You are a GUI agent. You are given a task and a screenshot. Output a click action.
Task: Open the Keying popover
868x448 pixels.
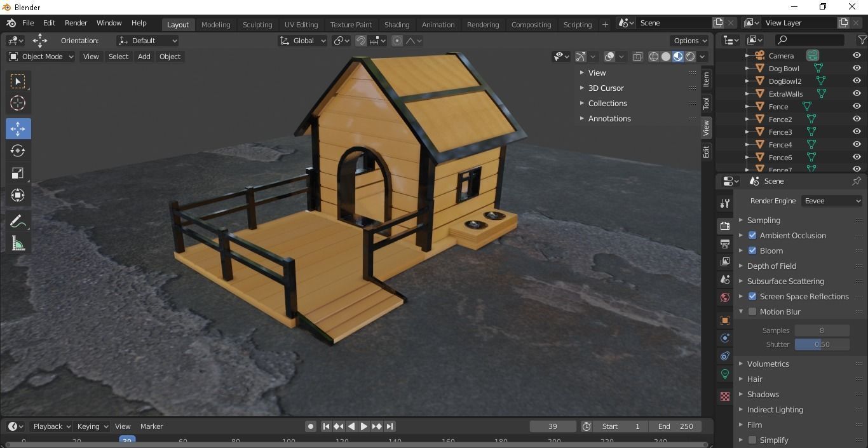click(92, 426)
